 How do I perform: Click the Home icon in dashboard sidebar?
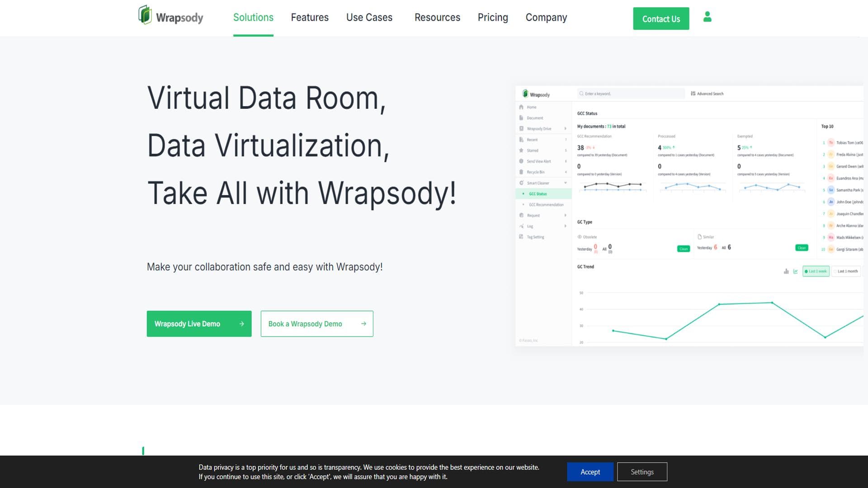pyautogui.click(x=521, y=107)
